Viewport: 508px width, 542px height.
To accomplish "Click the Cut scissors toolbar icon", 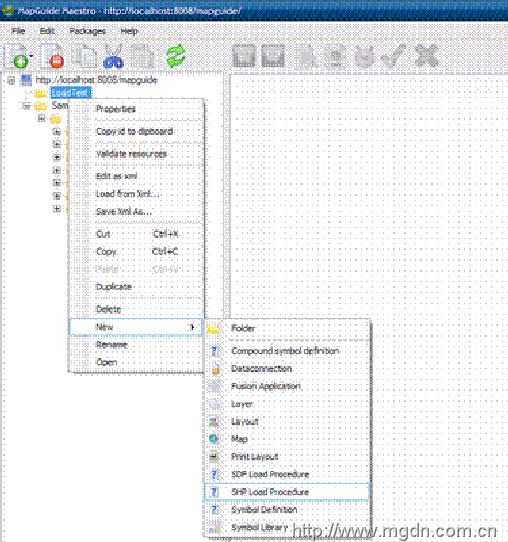I will coord(113,56).
